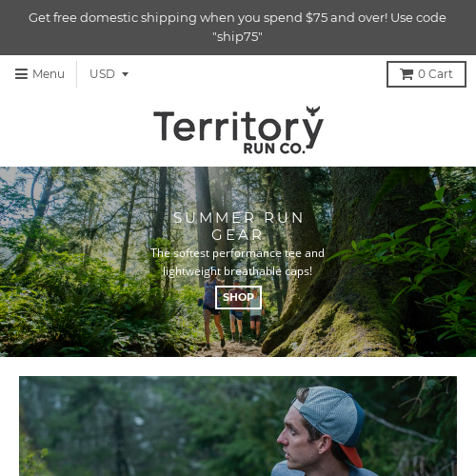Click the SHOP button on the hero banner
This screenshot has width=476, height=476.
coord(238,297)
